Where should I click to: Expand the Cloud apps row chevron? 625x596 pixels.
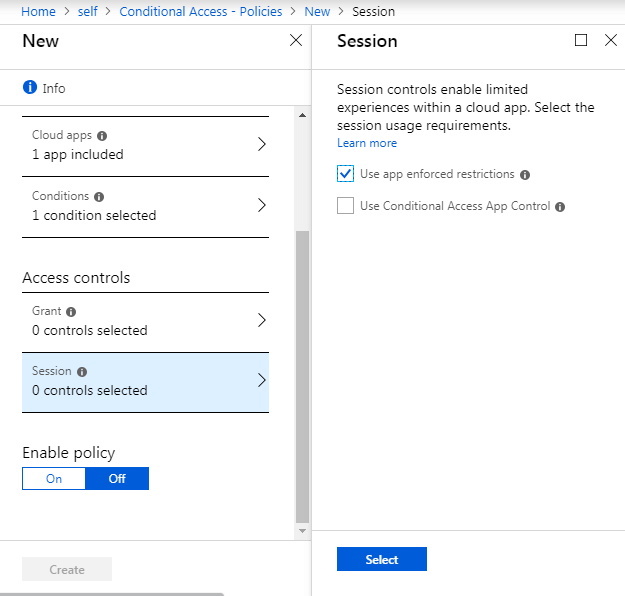click(262, 144)
